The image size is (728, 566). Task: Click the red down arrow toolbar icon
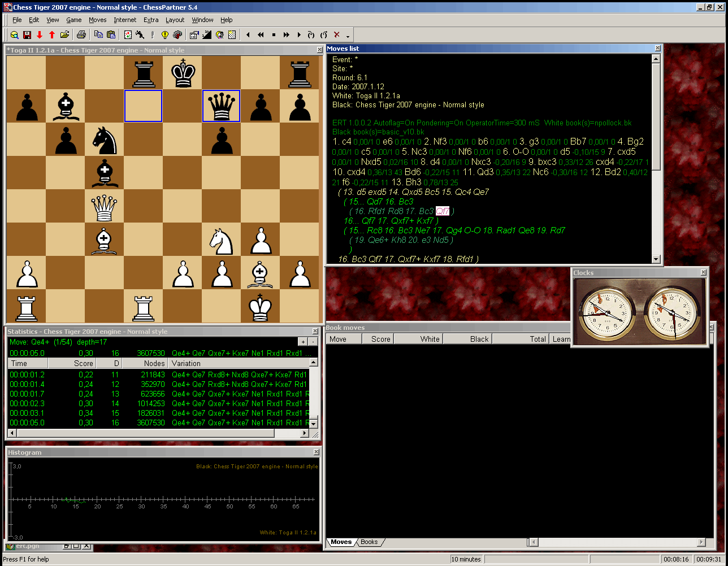click(40, 34)
